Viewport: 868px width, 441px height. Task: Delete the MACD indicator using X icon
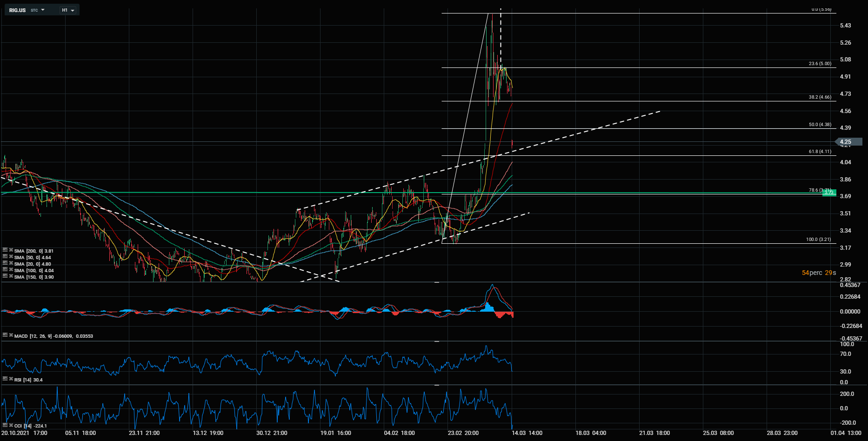(x=11, y=335)
